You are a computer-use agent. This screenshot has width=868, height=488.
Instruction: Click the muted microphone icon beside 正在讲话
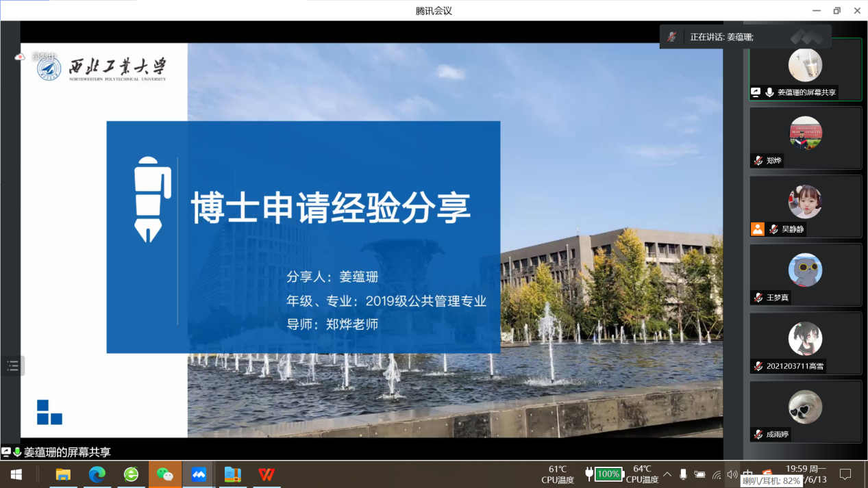pos(673,37)
